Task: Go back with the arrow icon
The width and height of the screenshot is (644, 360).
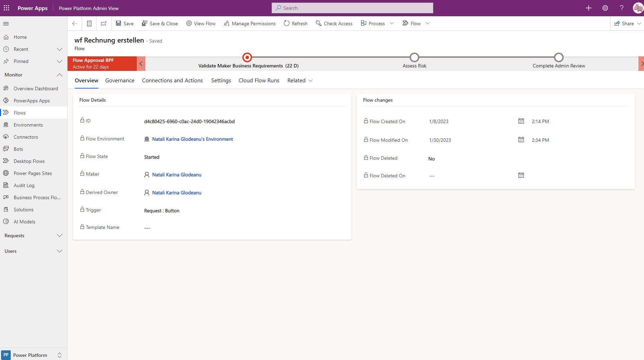Action: [74, 24]
